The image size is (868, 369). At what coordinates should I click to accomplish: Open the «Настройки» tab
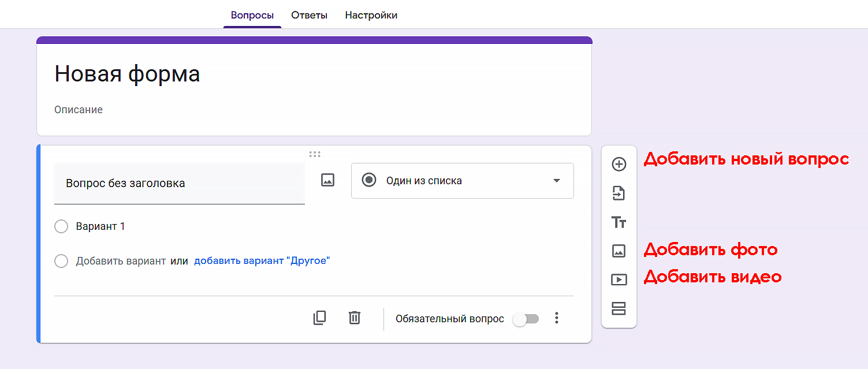371,15
